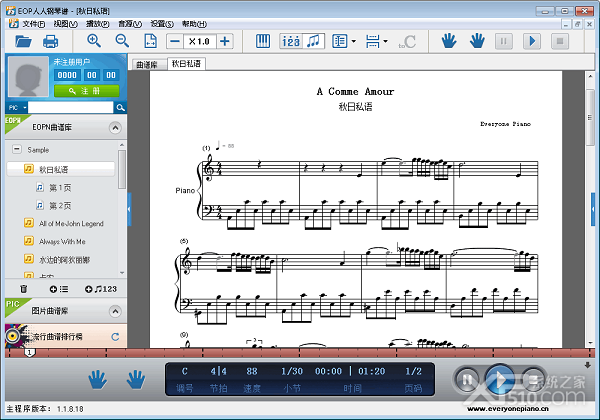Screen dimensions: 600x420
Task: Click the library search text field
Action: (x=70, y=107)
